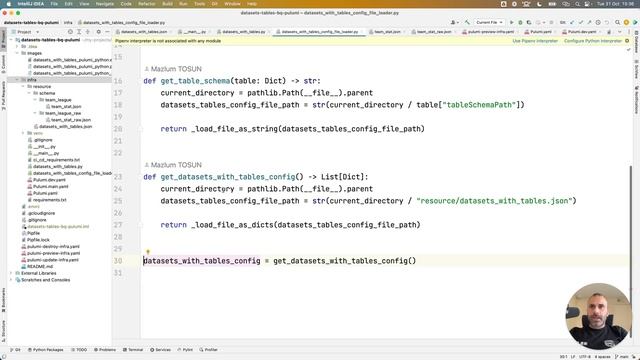Viewport: 640px width, 360px height.
Task: Start debugging with the bug icon
Action: click(520, 22)
